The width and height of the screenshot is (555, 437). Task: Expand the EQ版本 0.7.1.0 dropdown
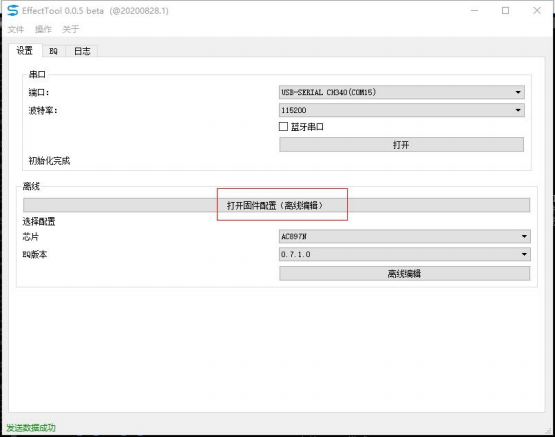[x=405, y=254]
